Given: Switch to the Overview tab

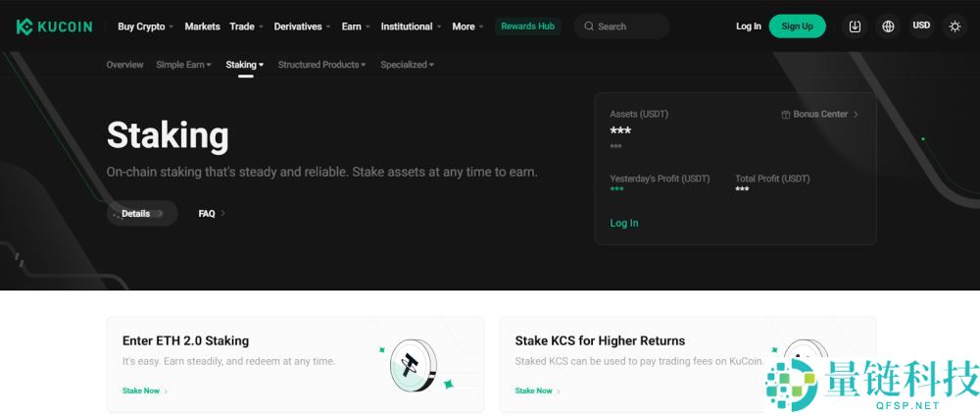Looking at the screenshot, I should click(x=124, y=65).
